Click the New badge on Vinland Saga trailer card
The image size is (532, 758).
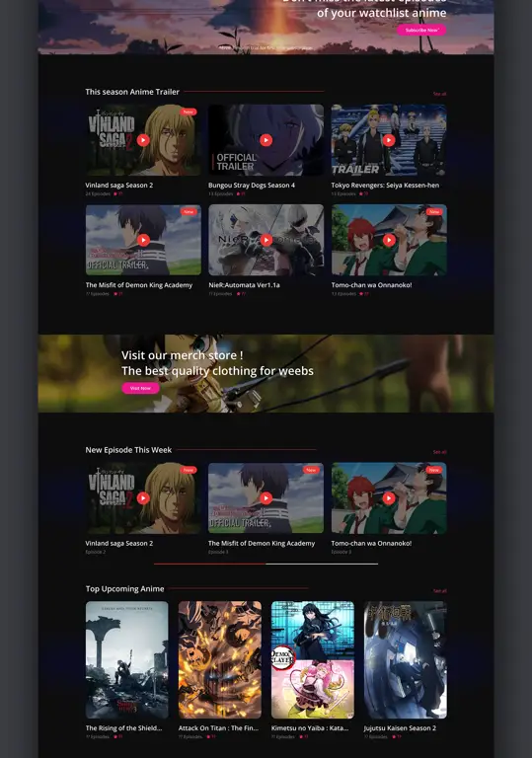coord(189,112)
